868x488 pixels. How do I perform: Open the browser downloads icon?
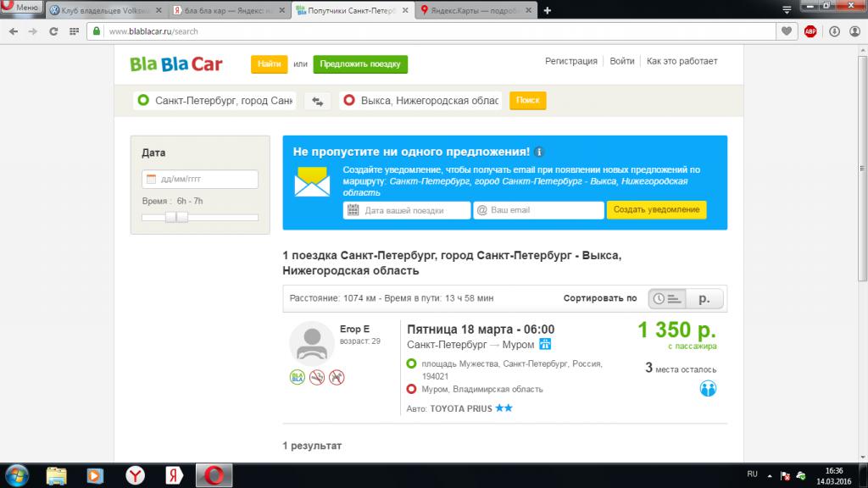click(834, 31)
